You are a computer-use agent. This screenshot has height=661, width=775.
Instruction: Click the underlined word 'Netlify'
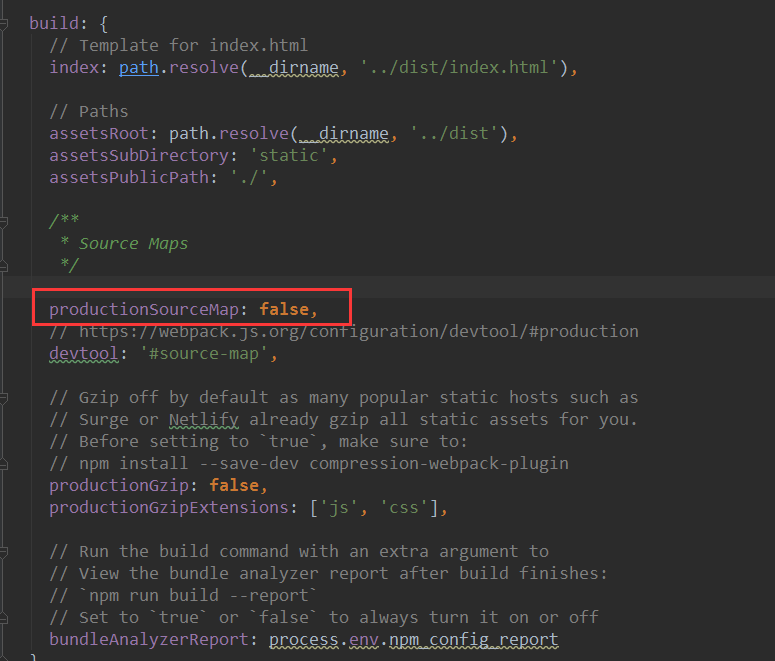click(204, 420)
